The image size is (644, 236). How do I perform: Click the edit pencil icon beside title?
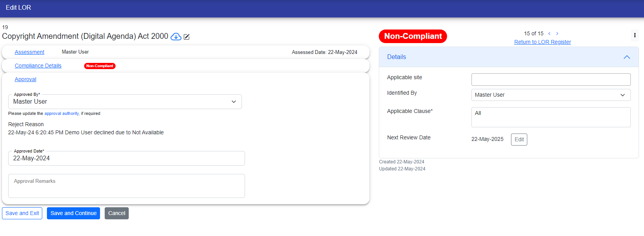point(186,37)
